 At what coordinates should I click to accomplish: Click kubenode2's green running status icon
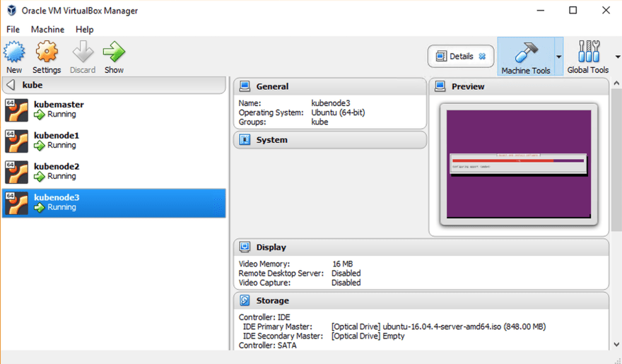[40, 177]
